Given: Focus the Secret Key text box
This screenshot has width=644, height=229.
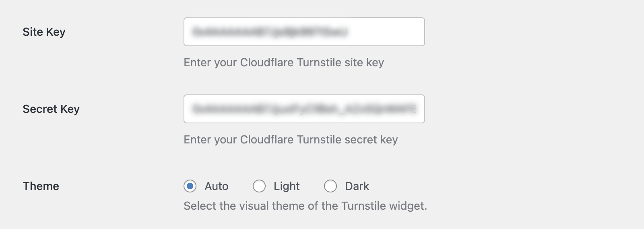Looking at the screenshot, I should coord(304,109).
